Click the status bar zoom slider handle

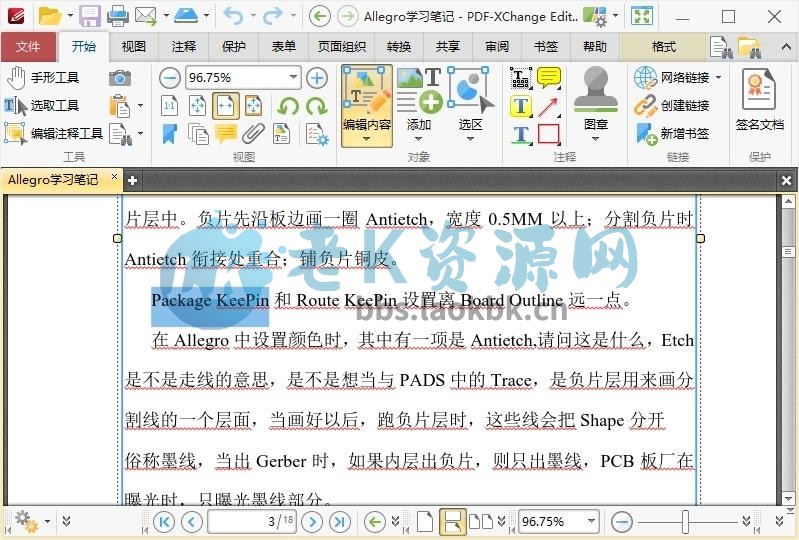click(x=685, y=522)
